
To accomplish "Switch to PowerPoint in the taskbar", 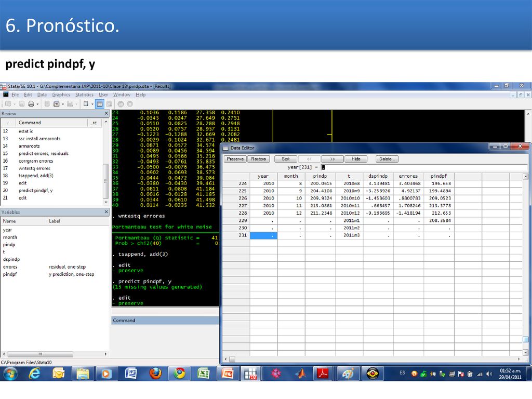I will [x=228, y=374].
